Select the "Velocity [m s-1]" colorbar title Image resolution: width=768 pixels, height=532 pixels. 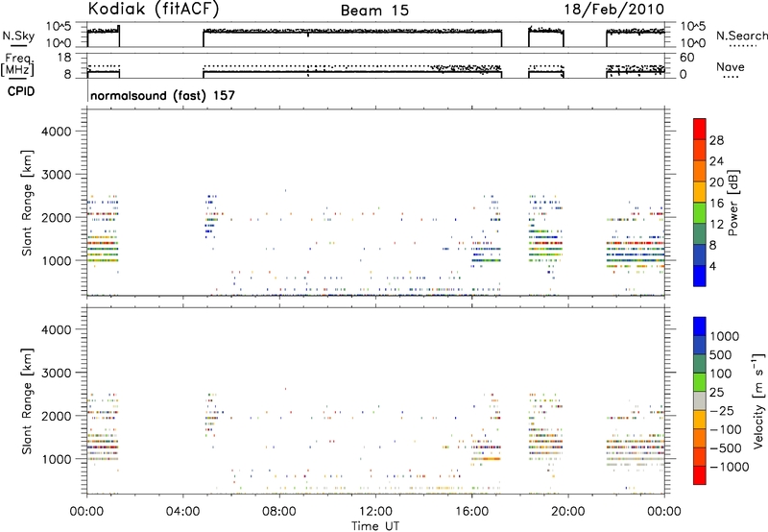click(758, 400)
